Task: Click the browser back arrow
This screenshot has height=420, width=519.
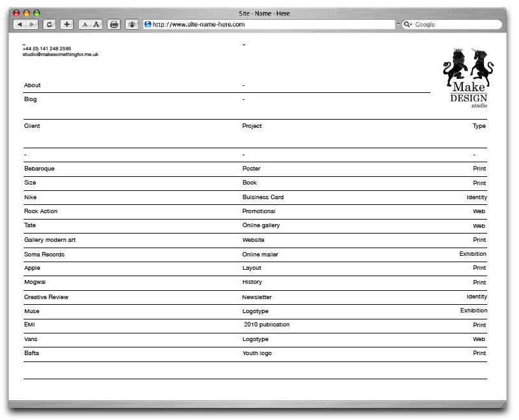Action: tap(20, 24)
